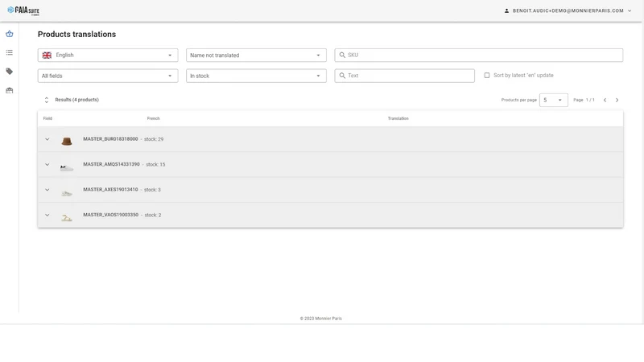Click the search icon in SKU field

[342, 55]
